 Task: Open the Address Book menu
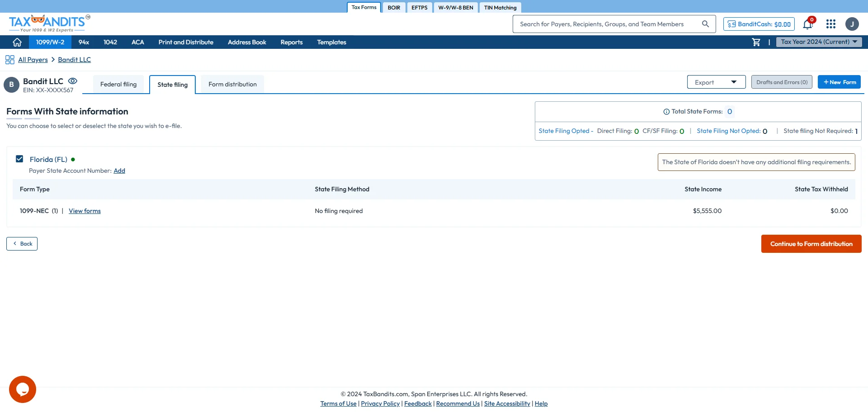point(247,42)
